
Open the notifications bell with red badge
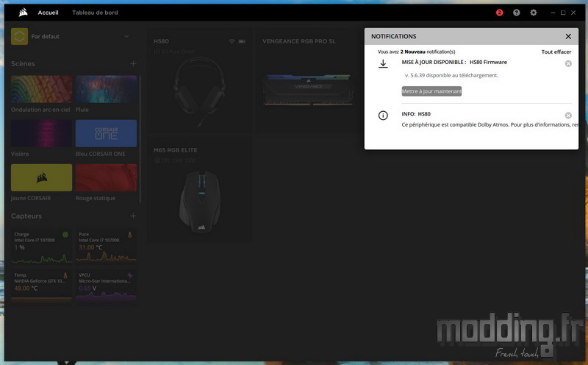pyautogui.click(x=499, y=13)
